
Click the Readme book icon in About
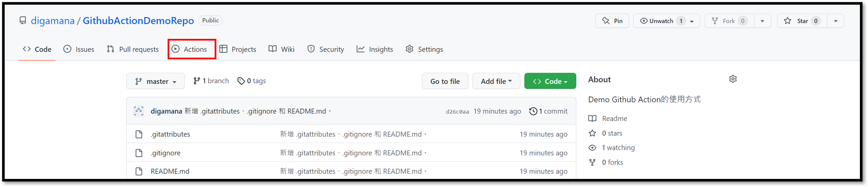point(592,118)
